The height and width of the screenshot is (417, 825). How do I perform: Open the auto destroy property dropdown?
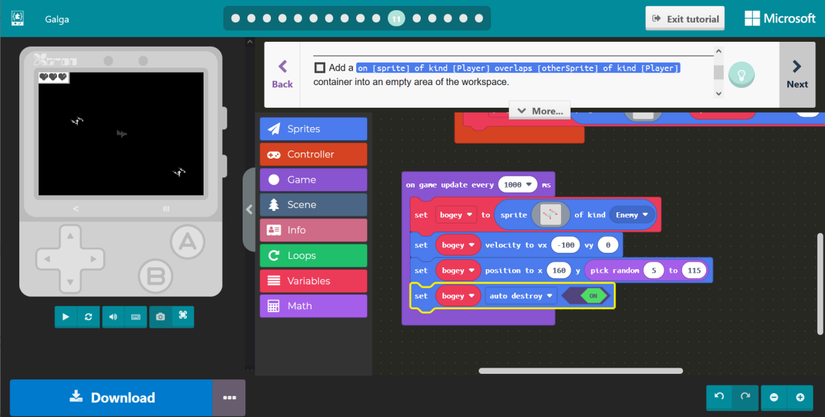pos(521,296)
